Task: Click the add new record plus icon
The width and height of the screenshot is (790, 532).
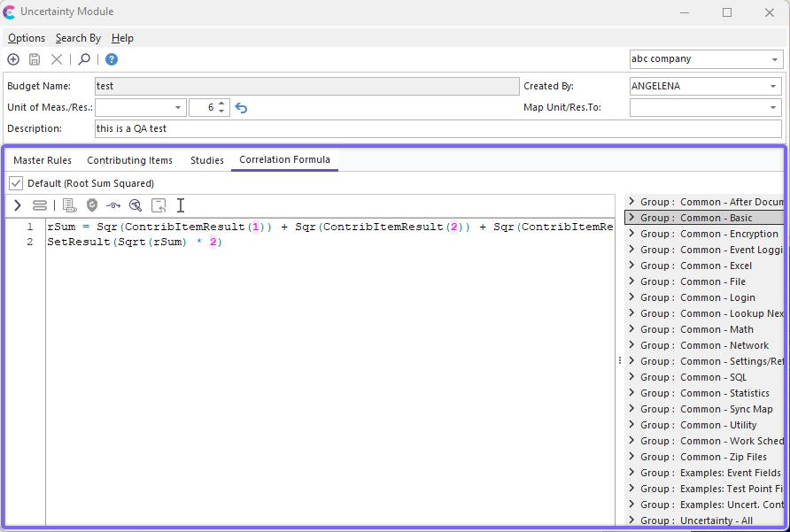Action: [13, 59]
